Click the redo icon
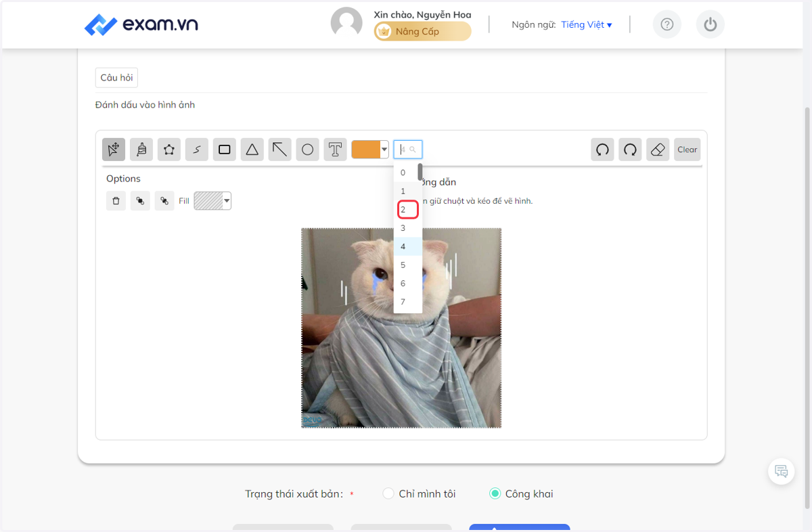 point(630,150)
